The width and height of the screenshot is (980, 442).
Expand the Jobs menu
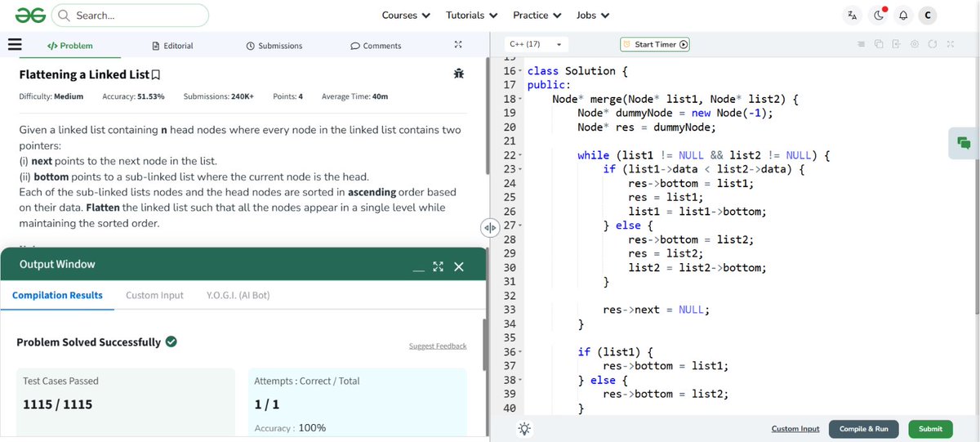(593, 16)
